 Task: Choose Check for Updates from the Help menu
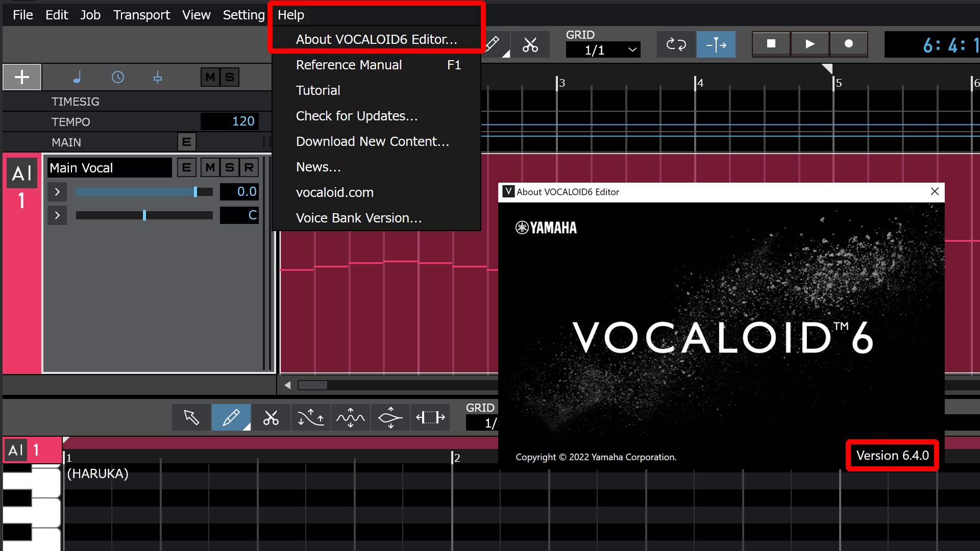pos(357,116)
